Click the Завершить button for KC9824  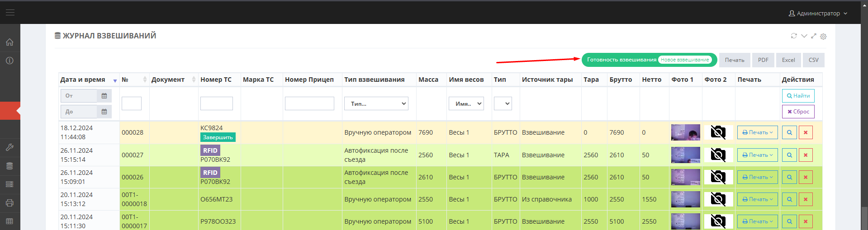point(218,137)
